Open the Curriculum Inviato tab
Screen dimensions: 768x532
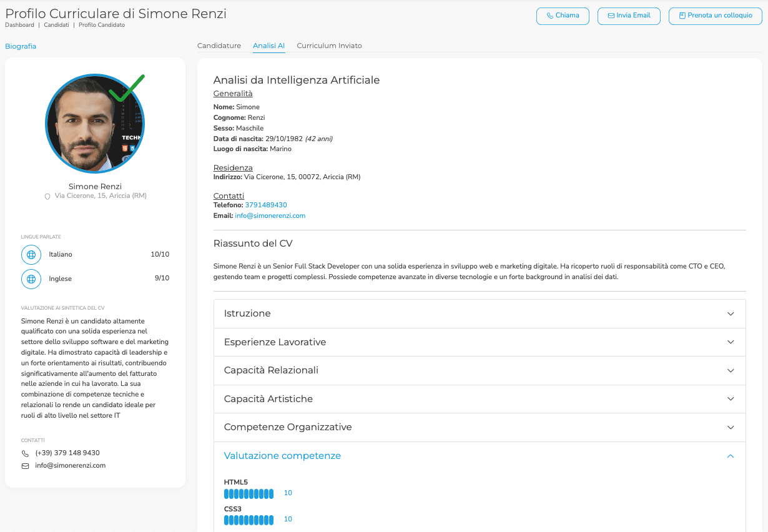(x=329, y=45)
